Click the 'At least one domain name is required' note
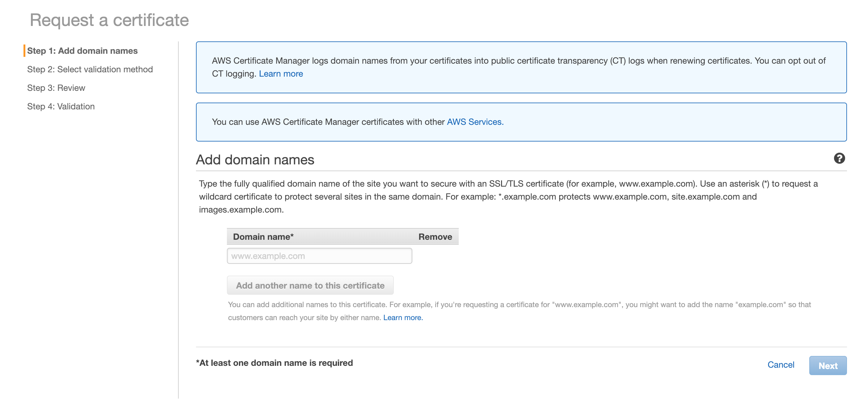Viewport: 868px width, 406px height. [x=274, y=363]
